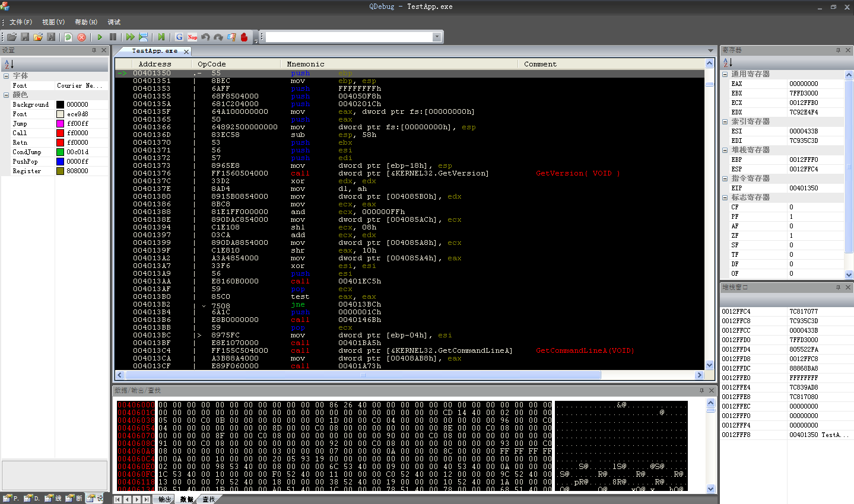
Task: Click the open file folder toolbar icon
Action: tap(12, 37)
